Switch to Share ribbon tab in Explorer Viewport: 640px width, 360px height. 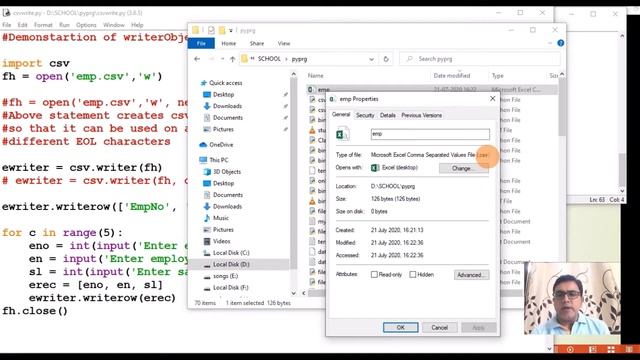pyautogui.click(x=257, y=43)
